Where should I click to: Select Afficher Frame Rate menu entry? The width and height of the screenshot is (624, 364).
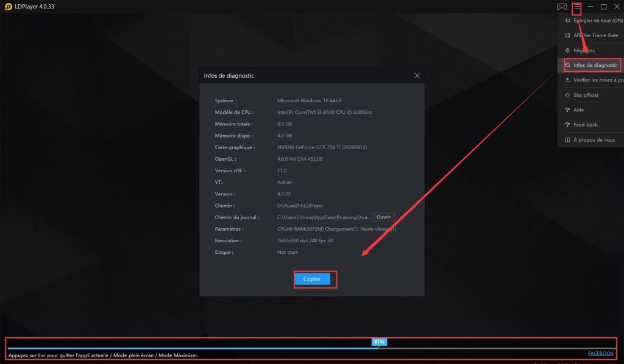tap(595, 35)
